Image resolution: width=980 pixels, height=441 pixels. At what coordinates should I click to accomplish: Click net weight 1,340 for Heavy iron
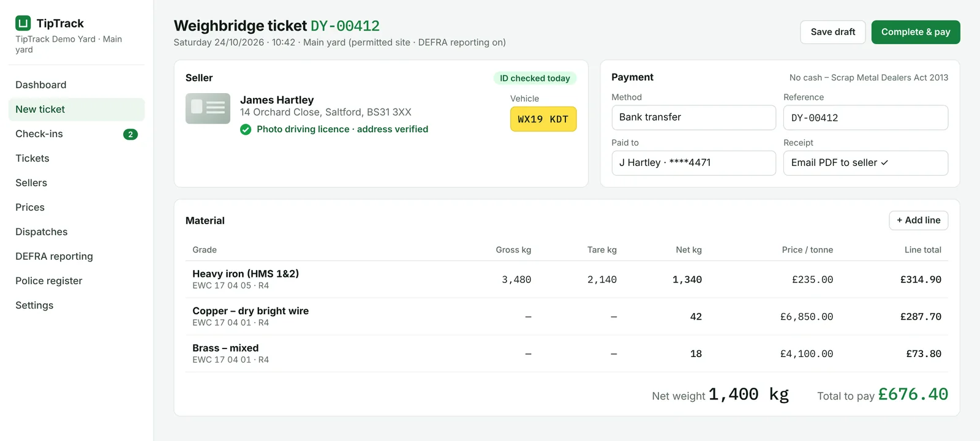click(x=687, y=280)
